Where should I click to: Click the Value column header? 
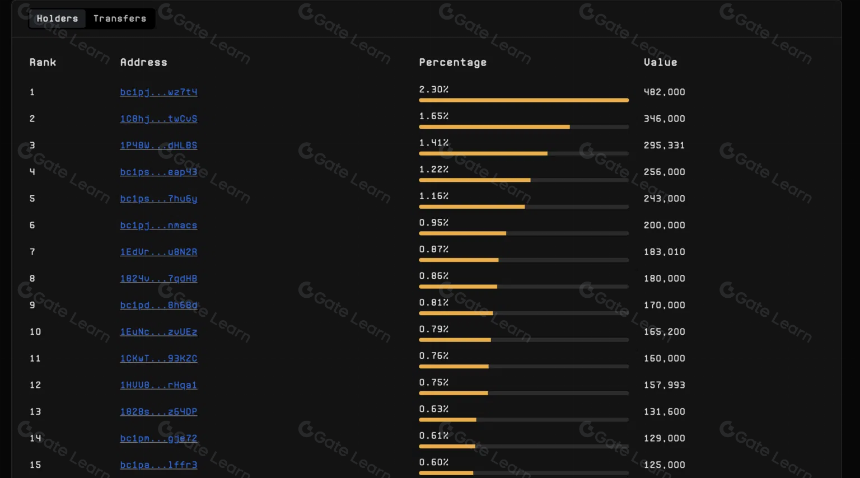click(x=660, y=62)
